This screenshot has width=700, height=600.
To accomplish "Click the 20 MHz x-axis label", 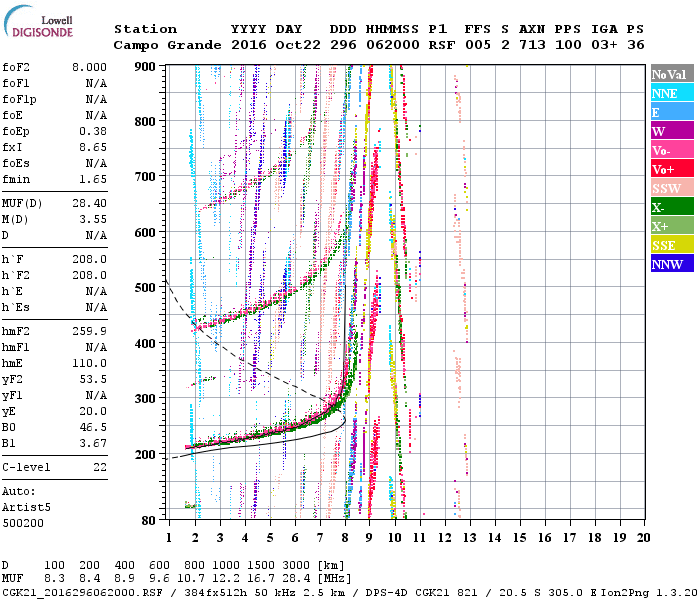I will (643, 538).
